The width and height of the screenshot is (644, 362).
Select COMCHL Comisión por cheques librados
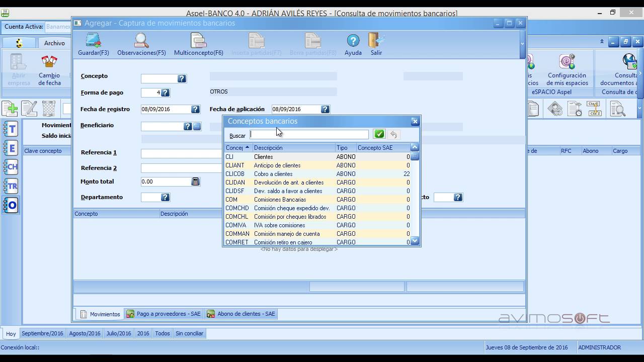pos(318,217)
